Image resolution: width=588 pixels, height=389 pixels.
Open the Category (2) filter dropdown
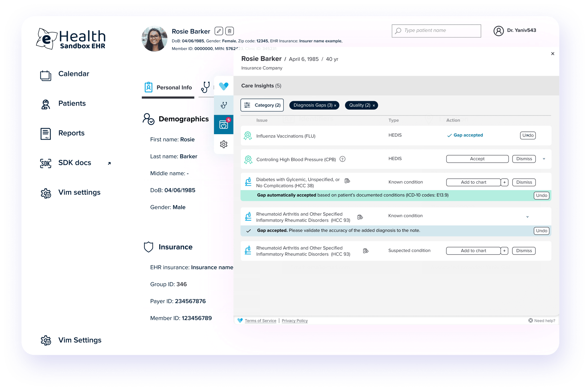pos(262,105)
